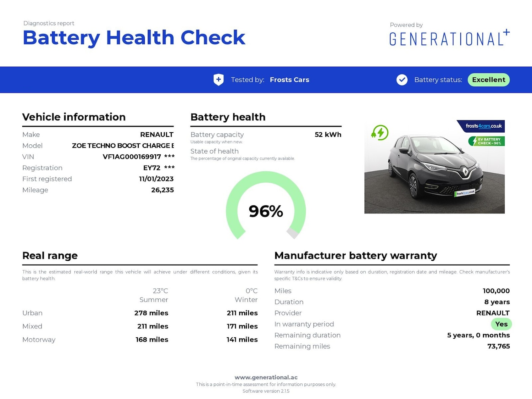
Task: Click the 52 kWh battery capacity value
Action: click(x=328, y=135)
